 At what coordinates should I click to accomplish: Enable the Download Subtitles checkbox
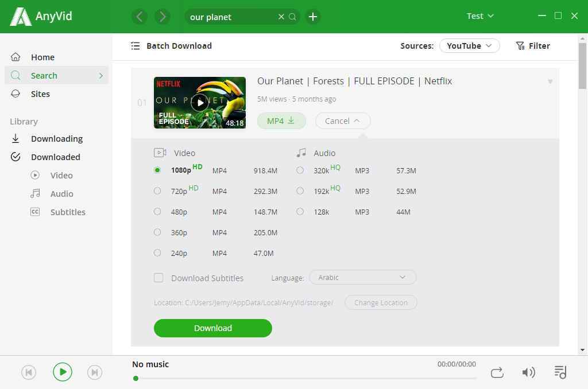click(x=158, y=278)
